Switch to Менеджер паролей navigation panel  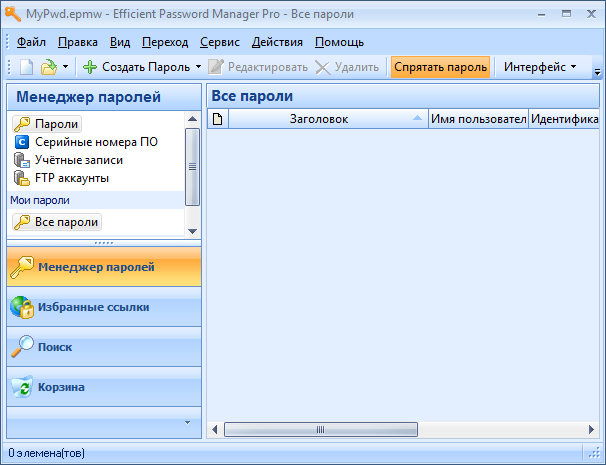click(x=96, y=267)
